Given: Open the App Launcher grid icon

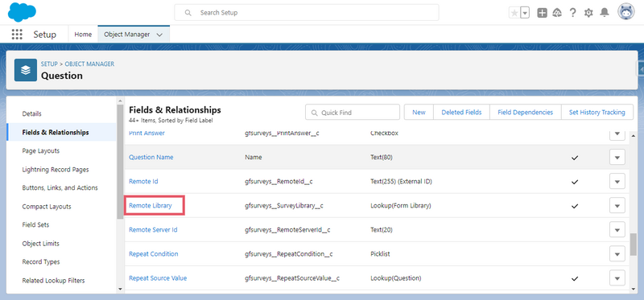Looking at the screenshot, I should click(17, 35).
